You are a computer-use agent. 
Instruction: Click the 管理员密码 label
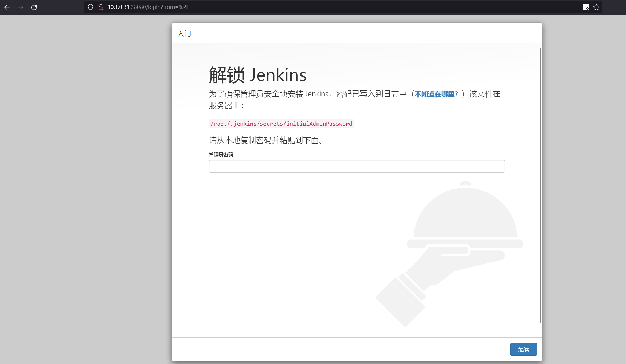point(221,155)
